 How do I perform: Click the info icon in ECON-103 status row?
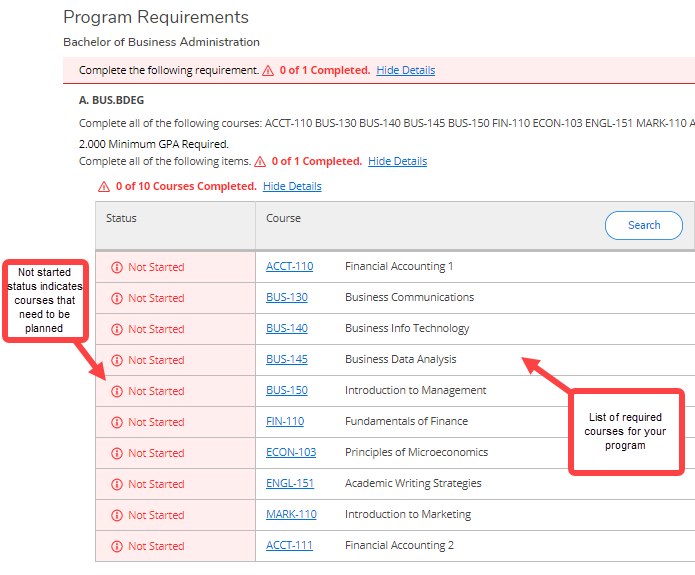[117, 454]
